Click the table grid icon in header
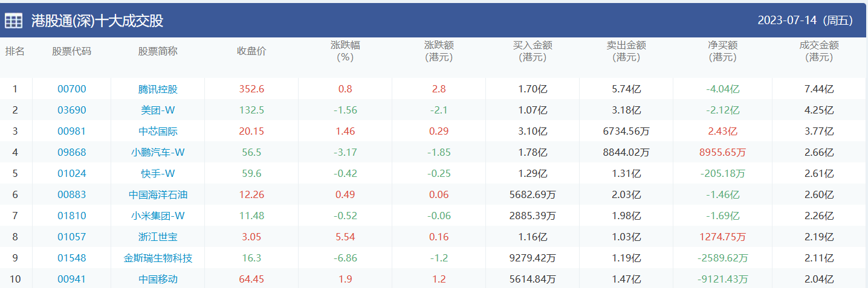This screenshot has height=288, width=868. 13,21
